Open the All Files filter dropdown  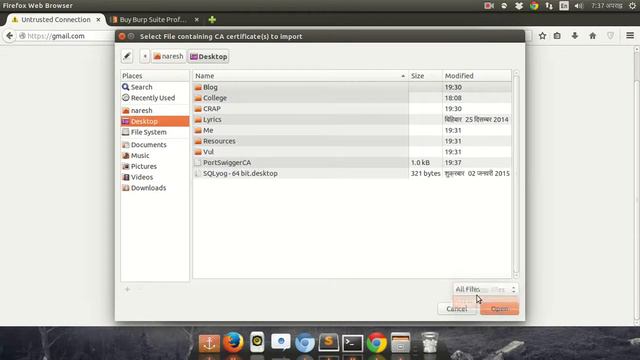pyautogui.click(x=485, y=289)
